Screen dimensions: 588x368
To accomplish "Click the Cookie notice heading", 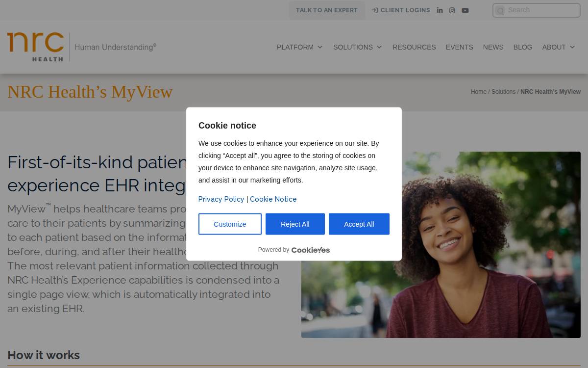I will pos(227,126).
